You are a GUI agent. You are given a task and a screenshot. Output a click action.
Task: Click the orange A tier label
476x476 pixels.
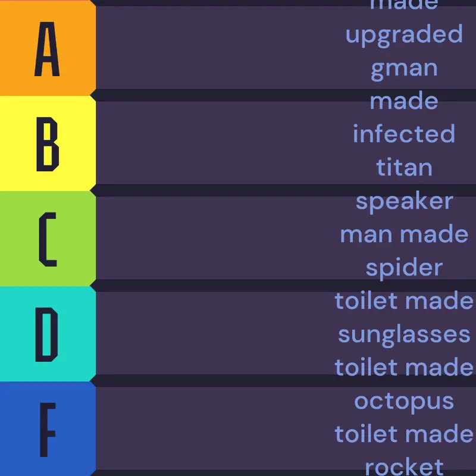click(48, 48)
